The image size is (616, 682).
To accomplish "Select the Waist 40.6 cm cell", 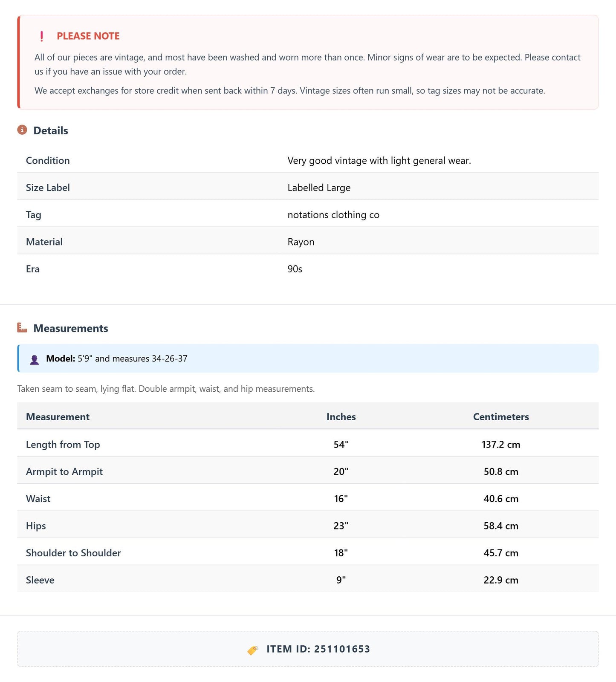I will [x=501, y=498].
